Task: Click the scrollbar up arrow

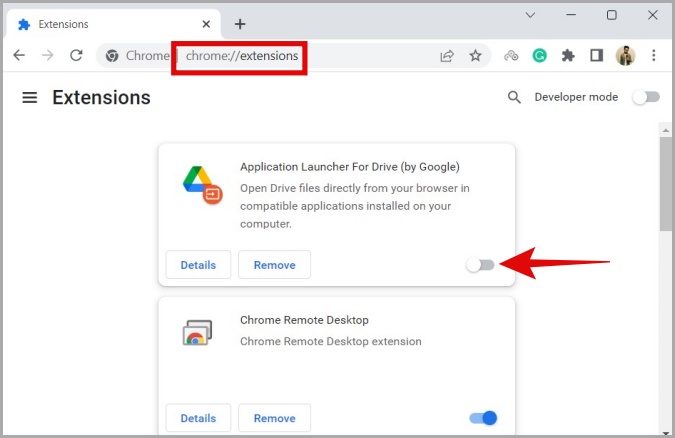Action: pyautogui.click(x=666, y=130)
